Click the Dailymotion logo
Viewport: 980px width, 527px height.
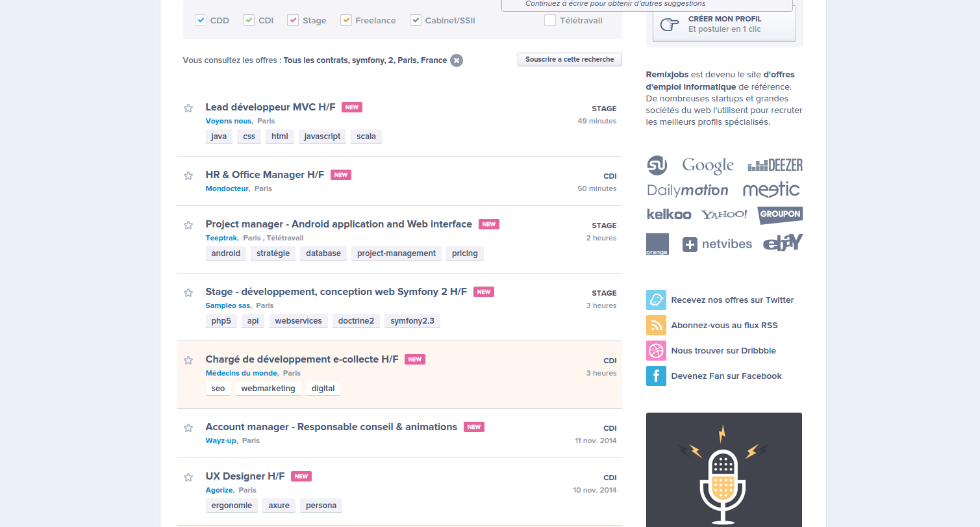pyautogui.click(x=688, y=190)
